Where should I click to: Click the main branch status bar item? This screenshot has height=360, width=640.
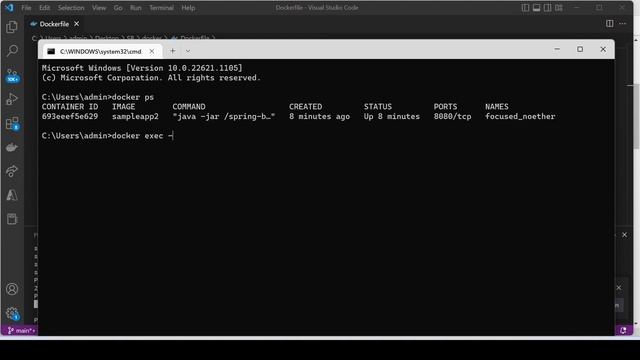(21, 331)
